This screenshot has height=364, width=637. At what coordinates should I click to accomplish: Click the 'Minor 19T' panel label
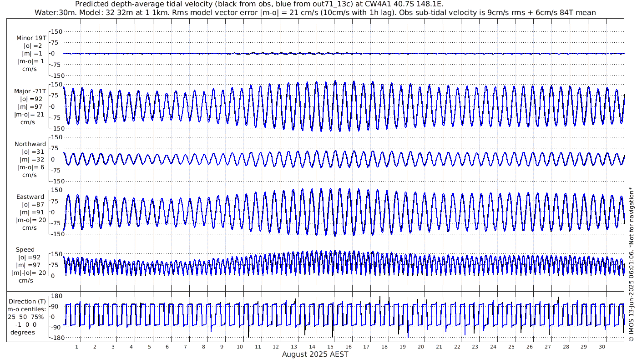tap(31, 38)
